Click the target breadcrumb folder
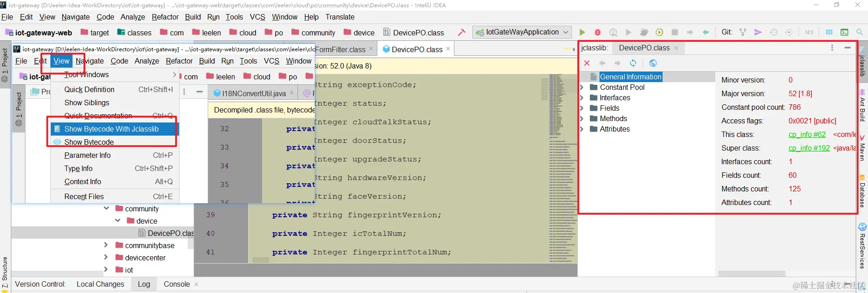Viewport: 868px width, 293px height. click(x=95, y=33)
